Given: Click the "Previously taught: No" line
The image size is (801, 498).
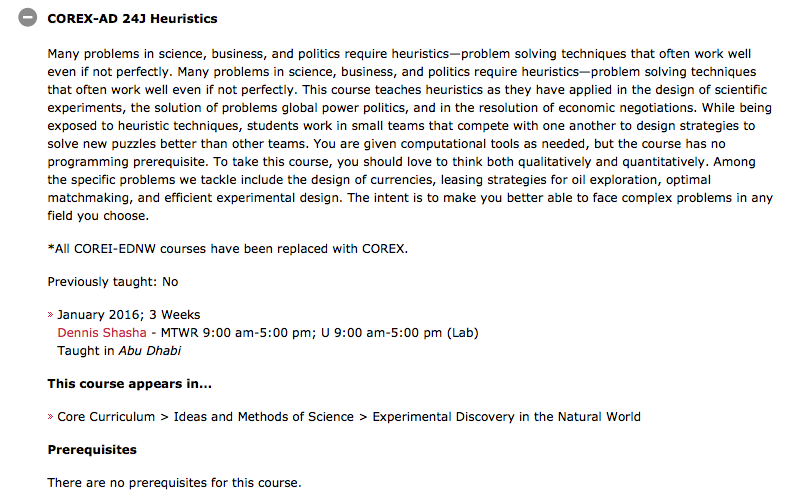Looking at the screenshot, I should coord(112,282).
